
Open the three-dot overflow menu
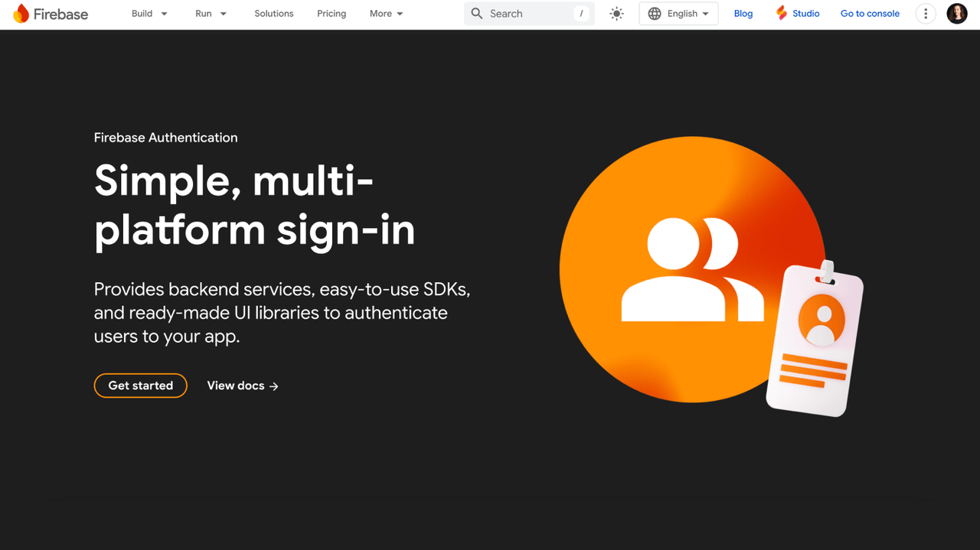point(926,13)
